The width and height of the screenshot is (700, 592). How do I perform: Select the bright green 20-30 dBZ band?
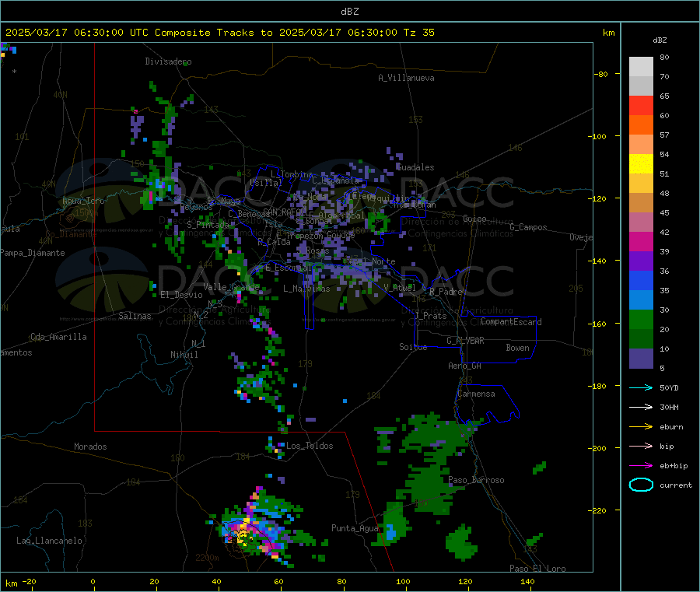641,319
